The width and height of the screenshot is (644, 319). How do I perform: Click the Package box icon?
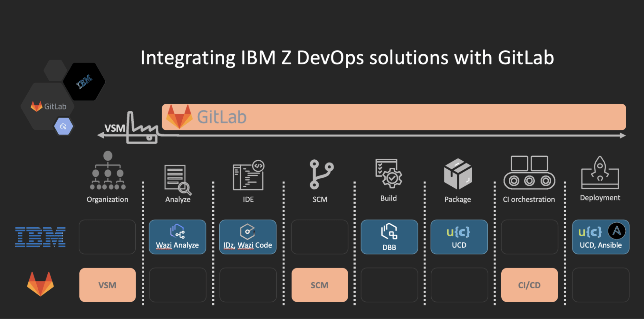(458, 174)
